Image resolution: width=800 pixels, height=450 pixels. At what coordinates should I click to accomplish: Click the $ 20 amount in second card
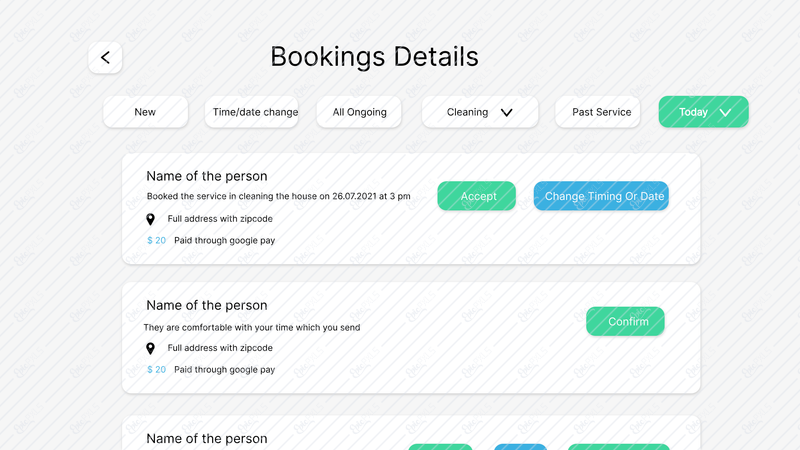tap(156, 369)
